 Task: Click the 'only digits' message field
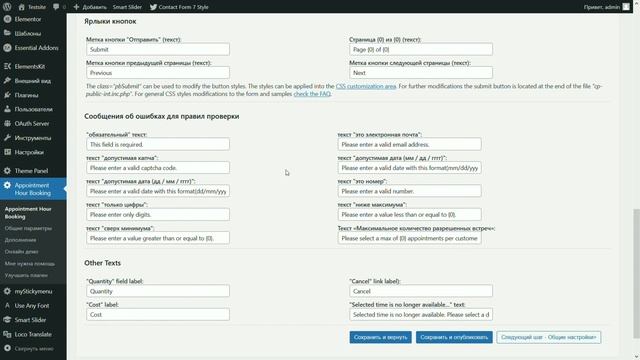point(158,214)
